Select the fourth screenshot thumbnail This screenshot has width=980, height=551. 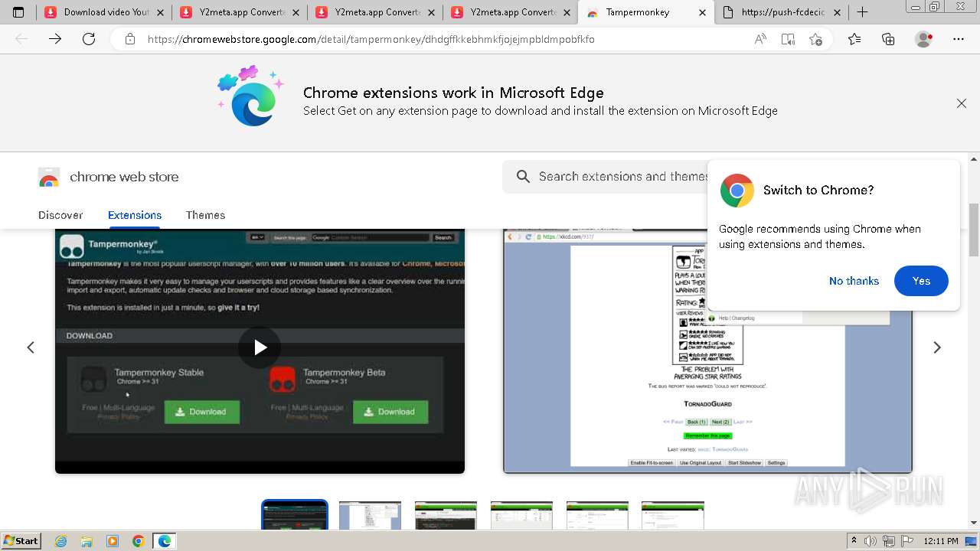pos(521,515)
